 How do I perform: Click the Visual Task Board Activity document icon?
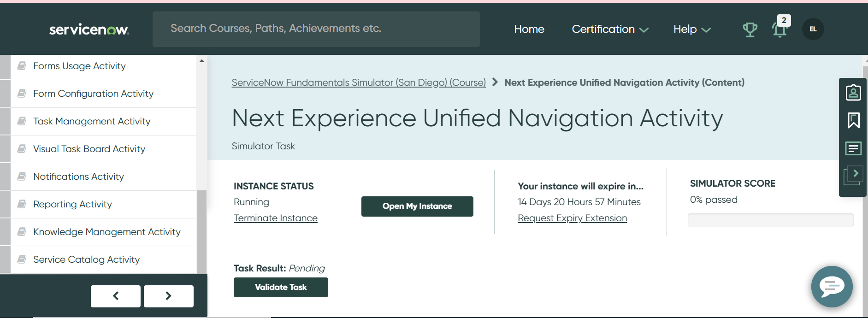coord(22,149)
